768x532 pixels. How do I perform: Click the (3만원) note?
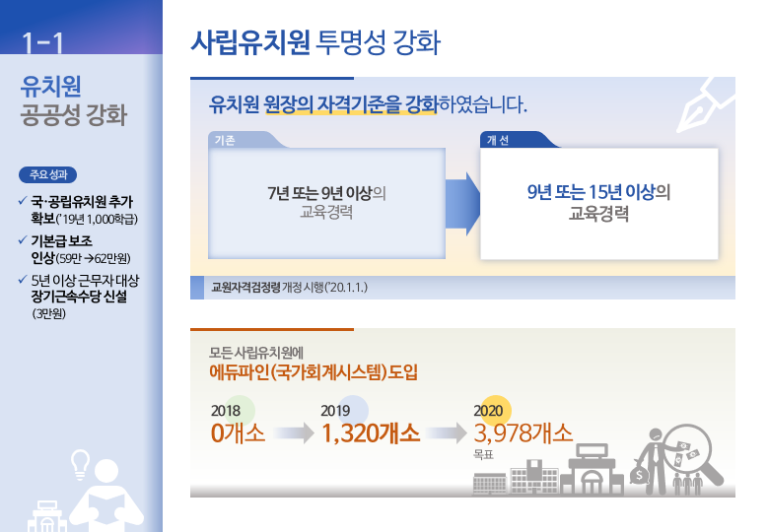pyautogui.click(x=49, y=313)
